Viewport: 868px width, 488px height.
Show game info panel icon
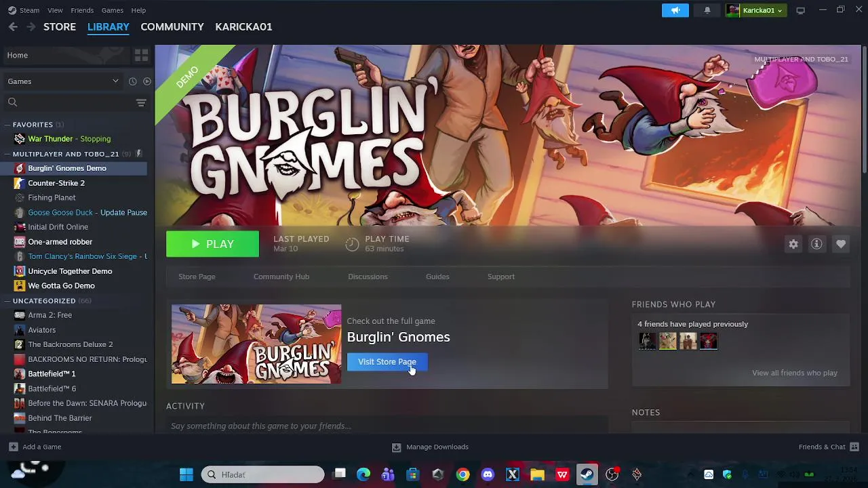tap(816, 244)
